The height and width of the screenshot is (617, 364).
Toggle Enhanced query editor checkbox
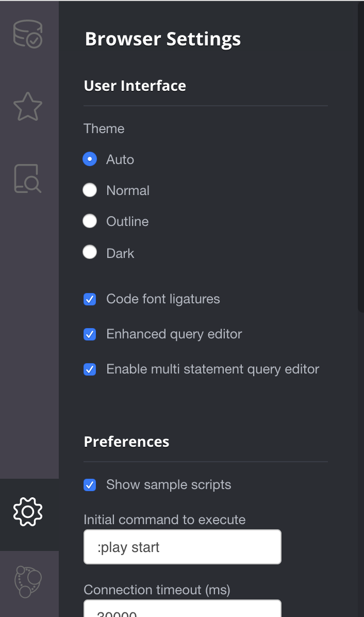pyautogui.click(x=90, y=334)
